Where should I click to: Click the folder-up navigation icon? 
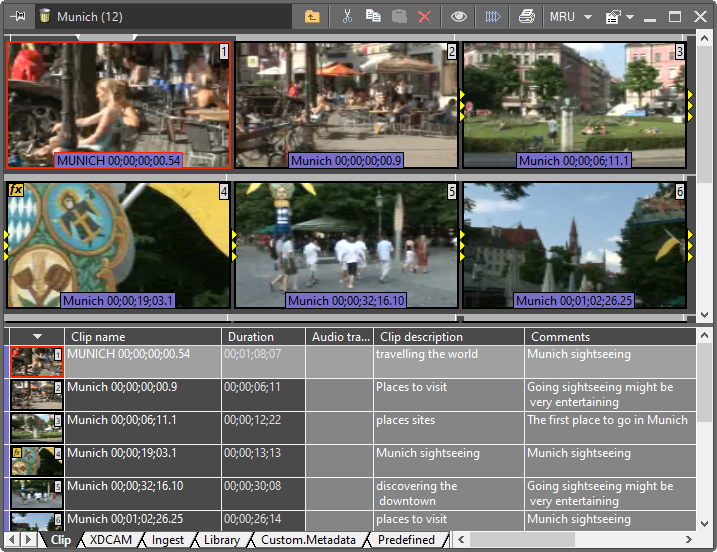point(313,16)
